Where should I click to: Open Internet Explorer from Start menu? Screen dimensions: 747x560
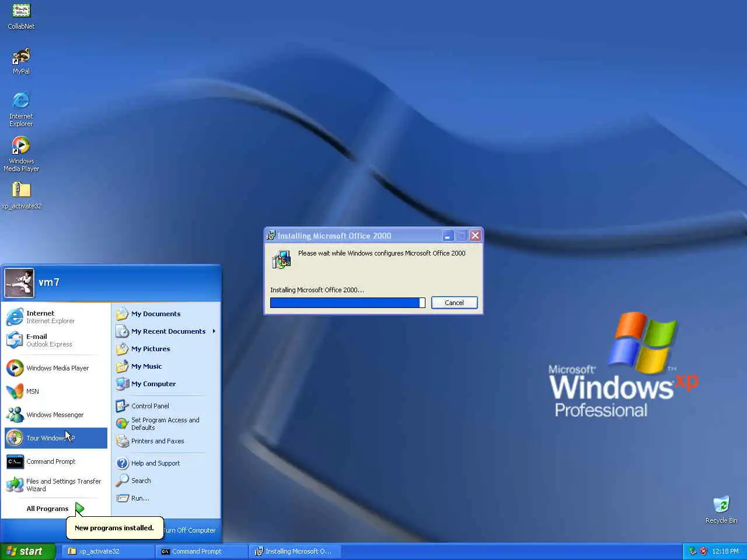(x=56, y=317)
